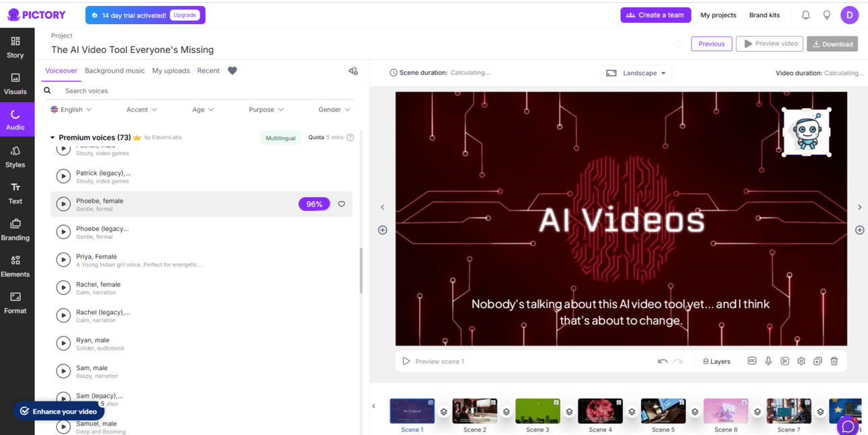Image resolution: width=868 pixels, height=435 pixels.
Task: Open the Visuals panel in sidebar
Action: click(x=15, y=84)
